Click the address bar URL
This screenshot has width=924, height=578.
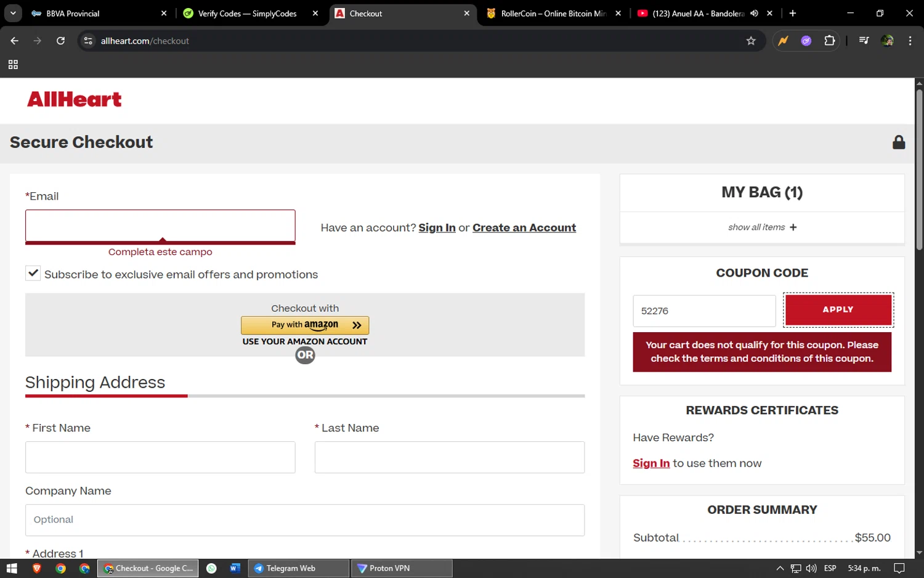coord(145,41)
